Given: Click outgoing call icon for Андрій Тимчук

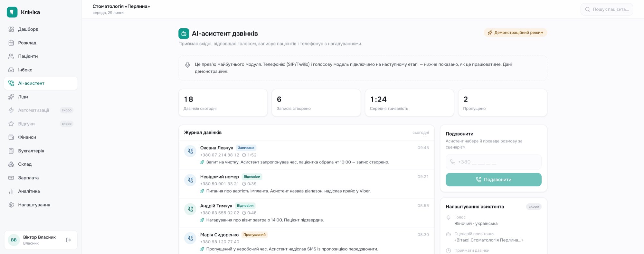Looking at the screenshot, I should point(190,209).
